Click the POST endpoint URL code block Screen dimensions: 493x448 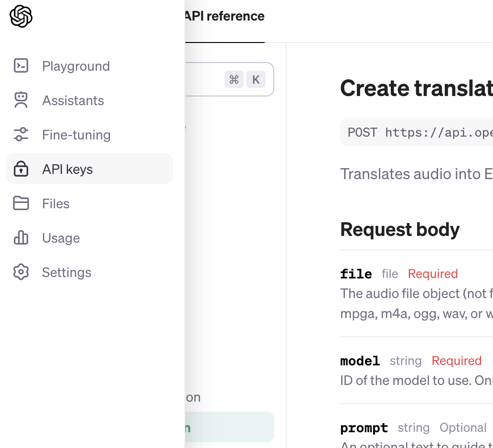[417, 132]
